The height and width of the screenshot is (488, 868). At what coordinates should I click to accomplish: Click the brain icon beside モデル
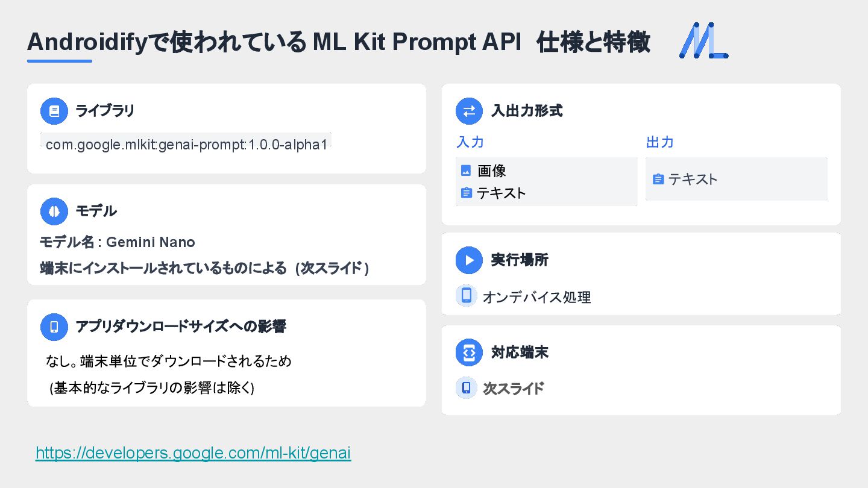click(x=54, y=211)
